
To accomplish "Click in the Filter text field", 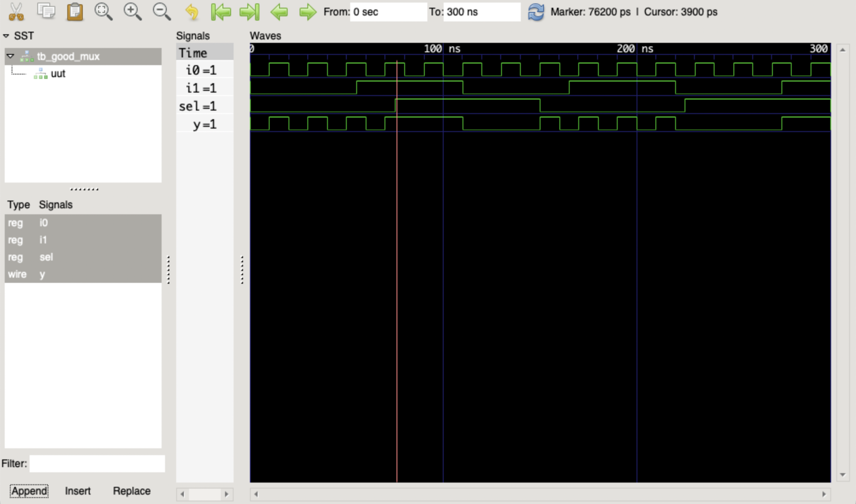I will point(97,464).
